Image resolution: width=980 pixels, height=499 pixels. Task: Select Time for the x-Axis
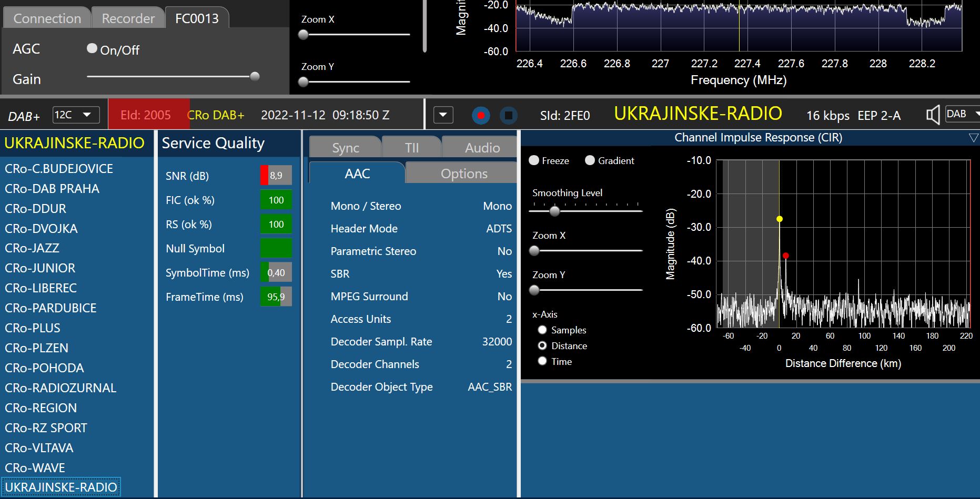[x=542, y=361]
